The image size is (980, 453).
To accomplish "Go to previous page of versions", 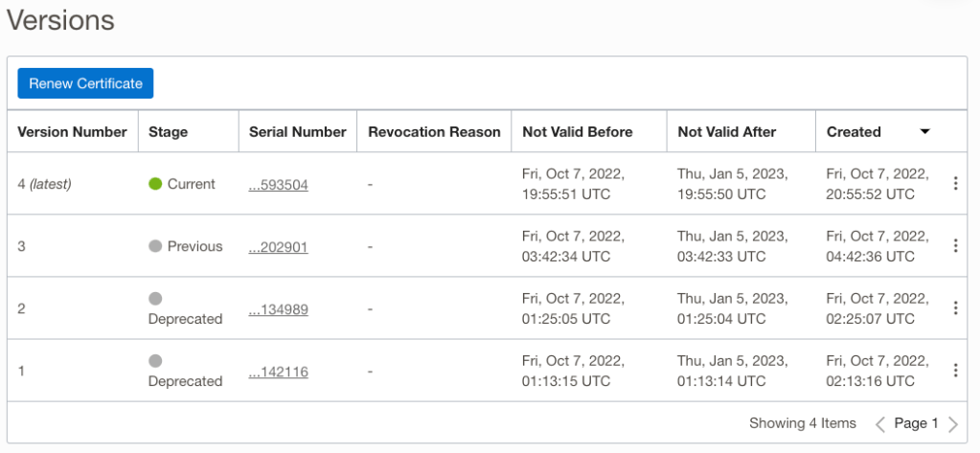I will [x=880, y=423].
